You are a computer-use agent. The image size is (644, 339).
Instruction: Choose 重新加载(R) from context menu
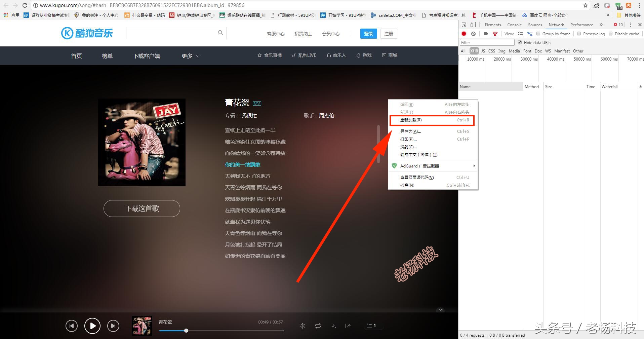click(433, 120)
